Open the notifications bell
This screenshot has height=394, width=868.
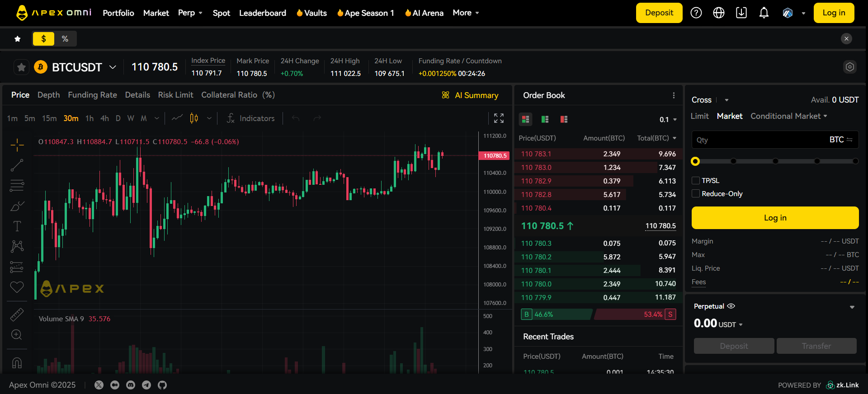[x=764, y=13]
